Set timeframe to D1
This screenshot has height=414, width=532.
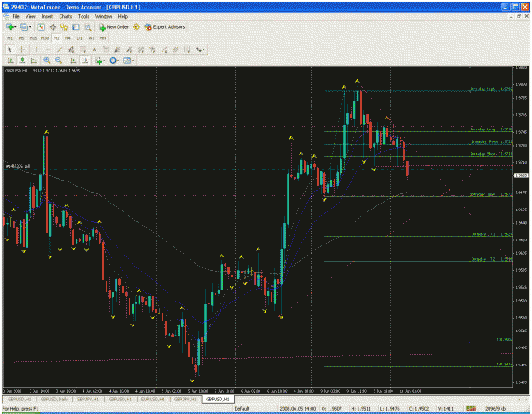pos(79,38)
